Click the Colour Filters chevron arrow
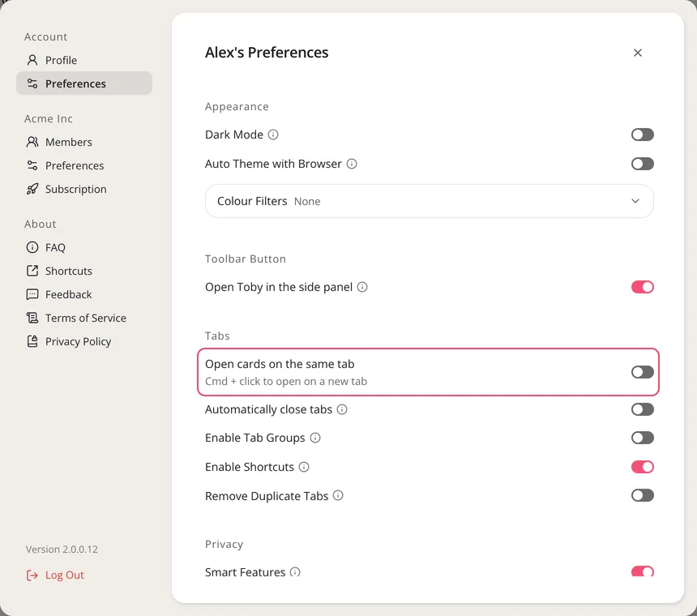Viewport: 697px width, 616px height. coord(635,201)
